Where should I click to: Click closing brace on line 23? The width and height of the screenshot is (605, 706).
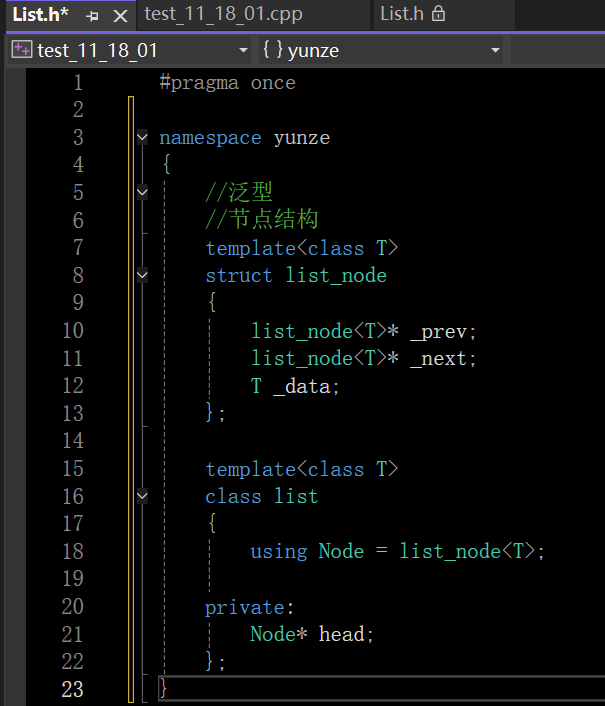pos(163,688)
